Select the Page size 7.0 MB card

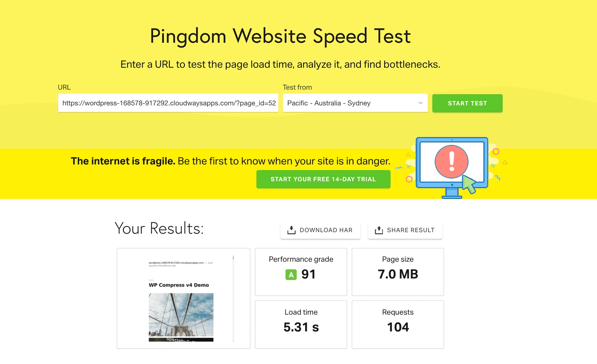coord(398,272)
